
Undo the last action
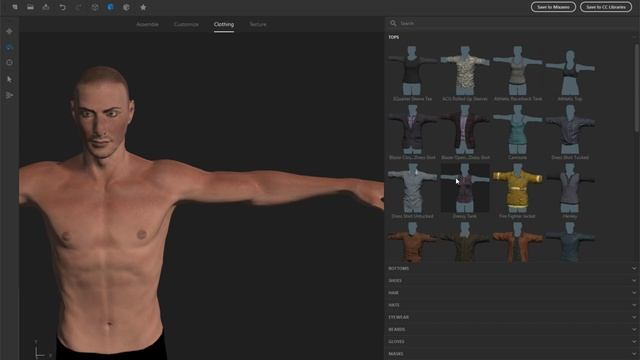[62, 7]
